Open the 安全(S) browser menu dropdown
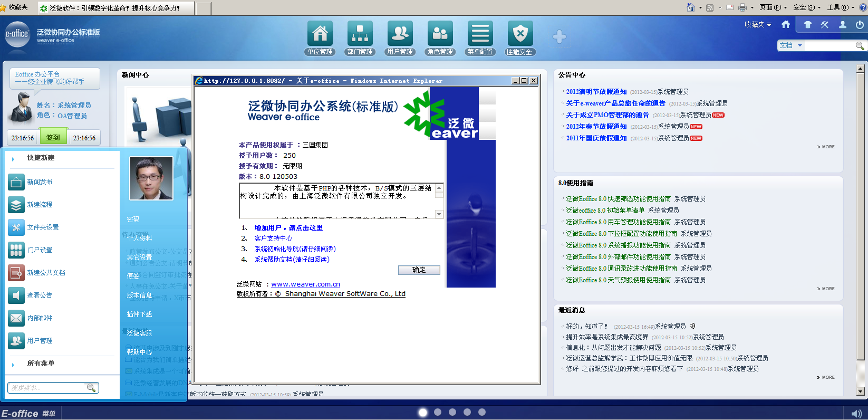 (x=807, y=7)
